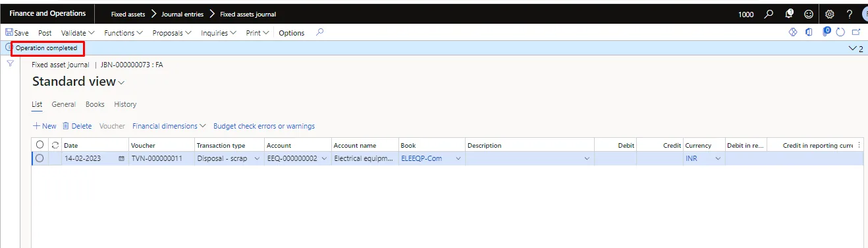Open the Options menu
868x248 pixels.
(x=292, y=32)
